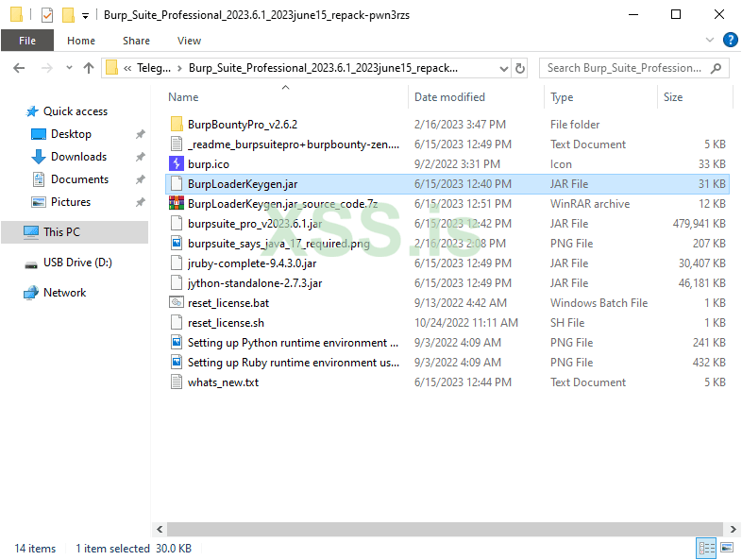Open Desktop in navigation pane

(x=71, y=134)
